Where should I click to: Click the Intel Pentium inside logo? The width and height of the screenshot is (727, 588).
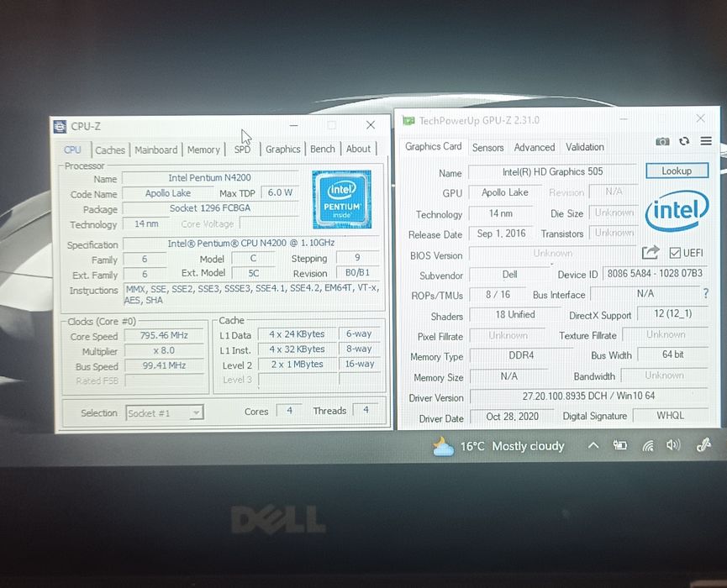[x=342, y=199]
